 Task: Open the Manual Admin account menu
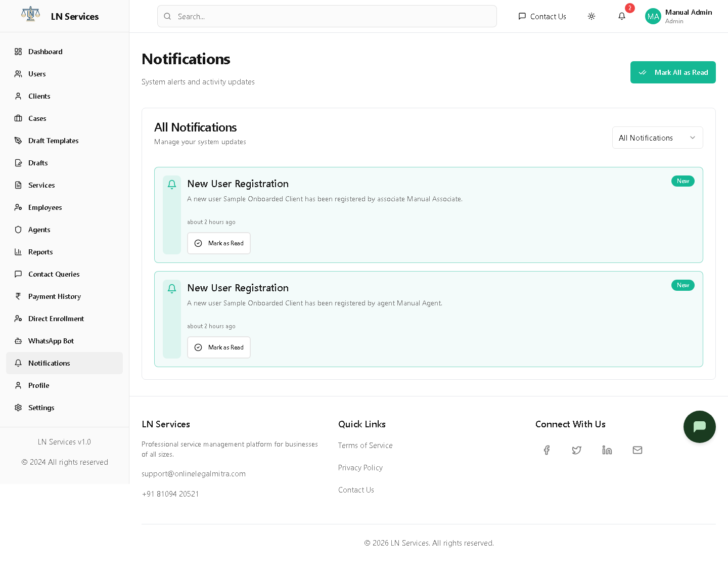tap(679, 16)
